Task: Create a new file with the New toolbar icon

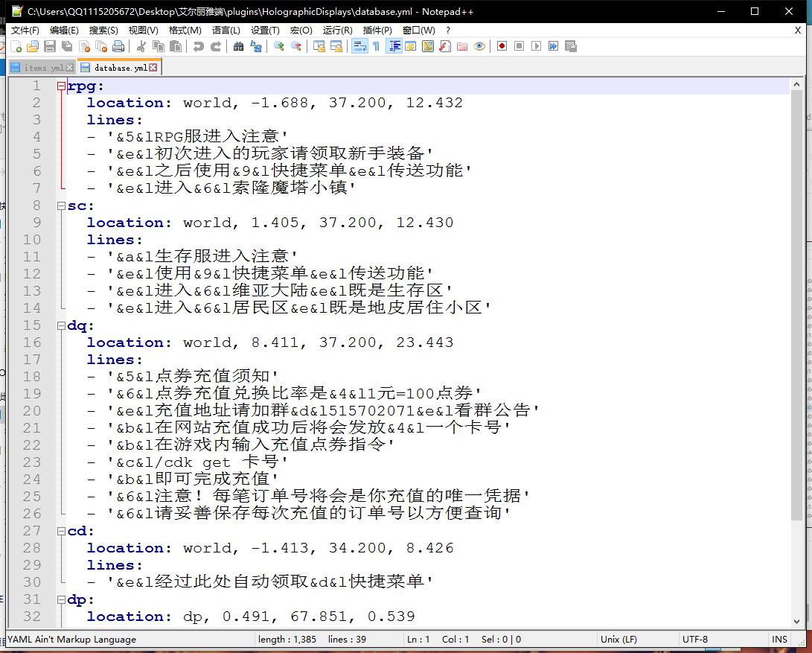Action: pyautogui.click(x=16, y=47)
